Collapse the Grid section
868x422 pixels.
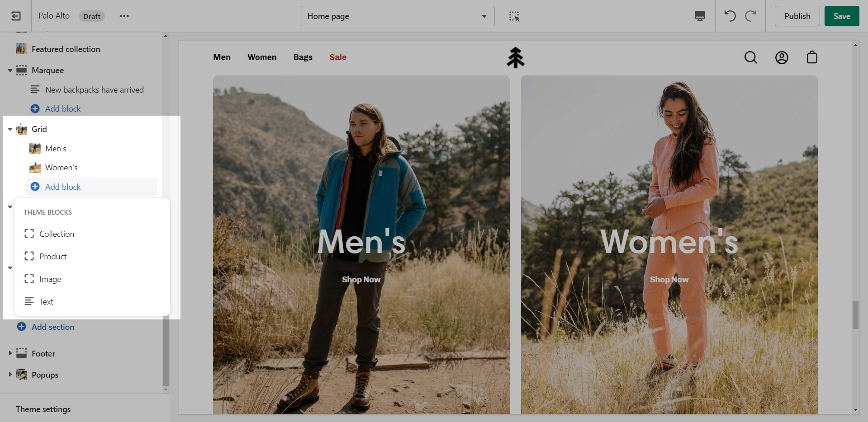10,129
